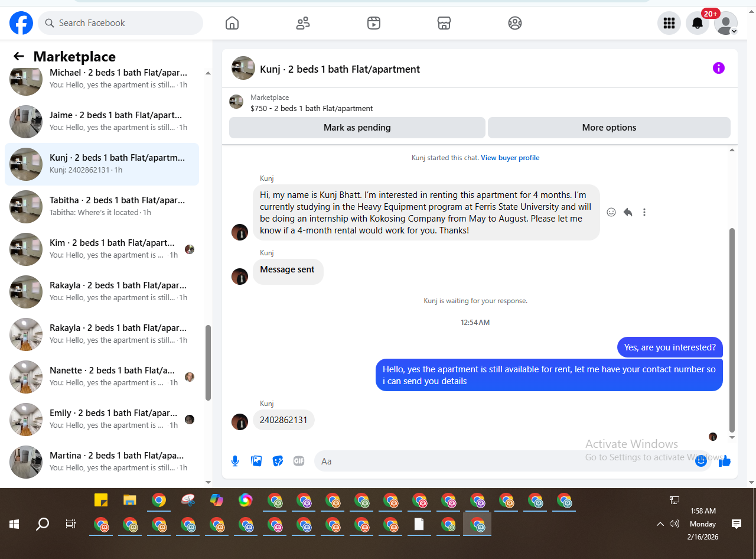Viewport: 756px width, 559px height.
Task: Go back with Marketplace arrow
Action: click(x=19, y=56)
